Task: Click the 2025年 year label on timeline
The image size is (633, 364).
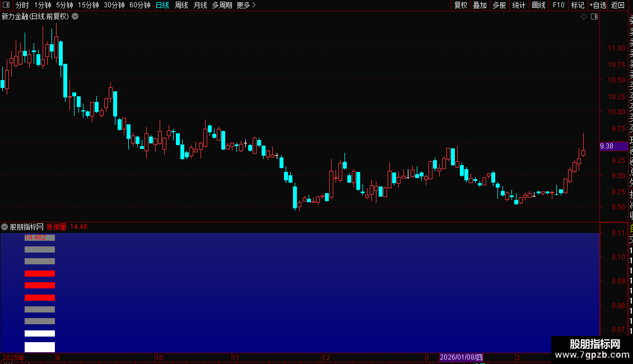Action: [x=13, y=357]
